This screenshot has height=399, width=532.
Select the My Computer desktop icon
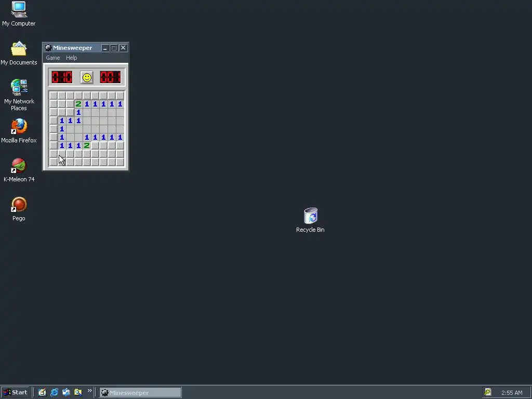19,14
